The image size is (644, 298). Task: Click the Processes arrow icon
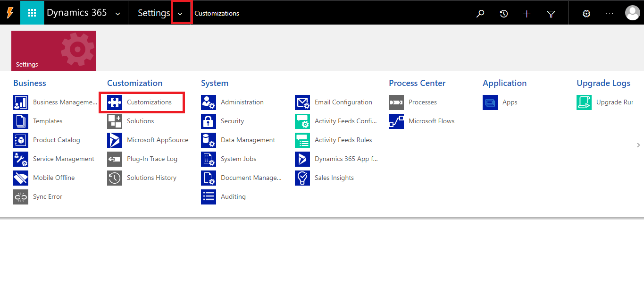pyautogui.click(x=396, y=102)
